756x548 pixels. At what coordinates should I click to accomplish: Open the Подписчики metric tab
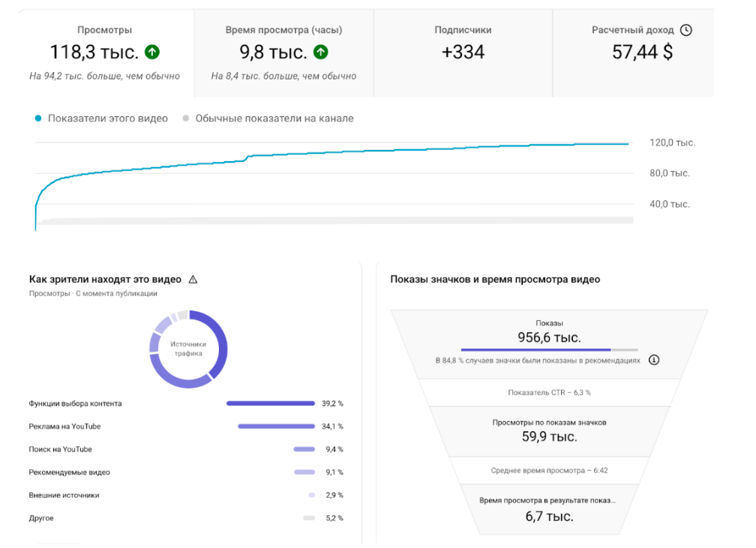463,52
